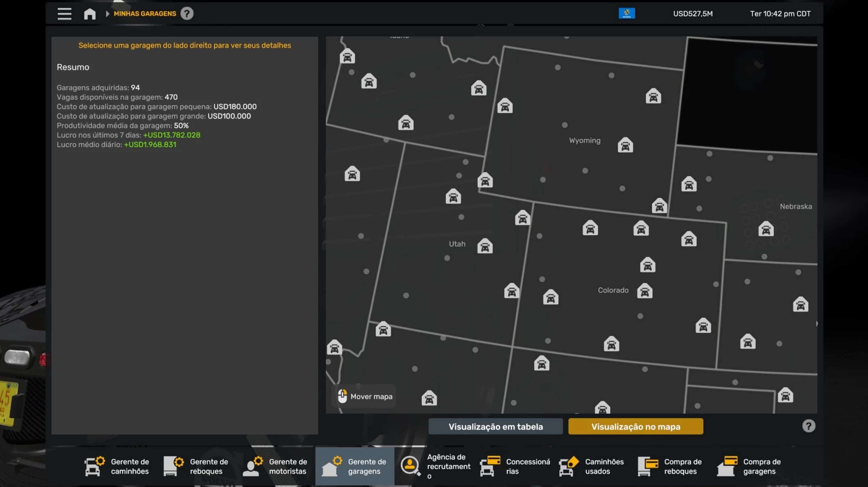Switch to Visualização no mapa
The image size is (868, 487).
tap(636, 427)
